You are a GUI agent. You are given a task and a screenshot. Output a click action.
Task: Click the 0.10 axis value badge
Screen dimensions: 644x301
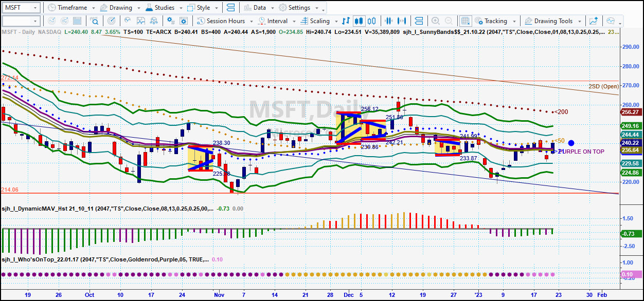coord(630,275)
